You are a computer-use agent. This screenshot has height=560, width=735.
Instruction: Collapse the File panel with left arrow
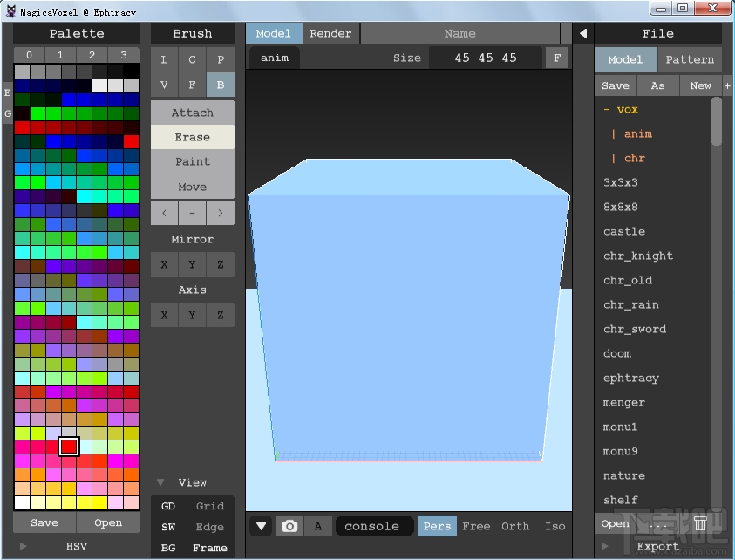pos(583,33)
